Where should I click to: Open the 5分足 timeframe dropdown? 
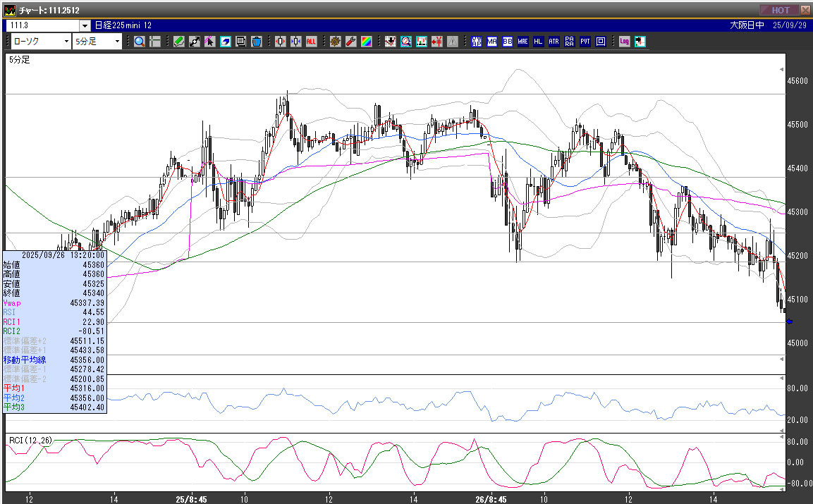118,42
